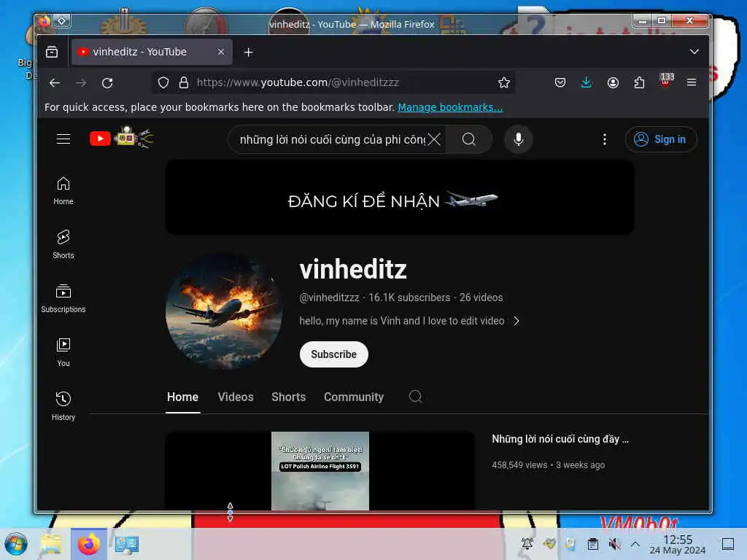The width and height of the screenshot is (747, 560).
Task: Clear the YouTube search query
Action: pyautogui.click(x=434, y=139)
